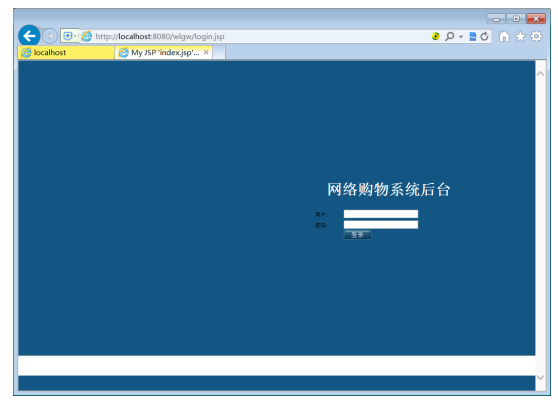Image resolution: width=558 pixels, height=404 pixels.
Task: Open a new blank tab
Action: point(219,53)
